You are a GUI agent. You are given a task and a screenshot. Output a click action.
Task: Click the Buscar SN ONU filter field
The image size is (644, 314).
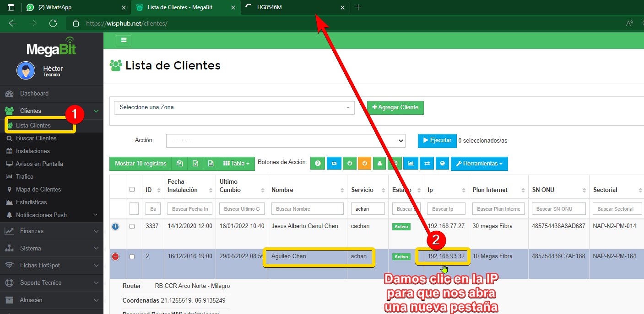(x=558, y=209)
